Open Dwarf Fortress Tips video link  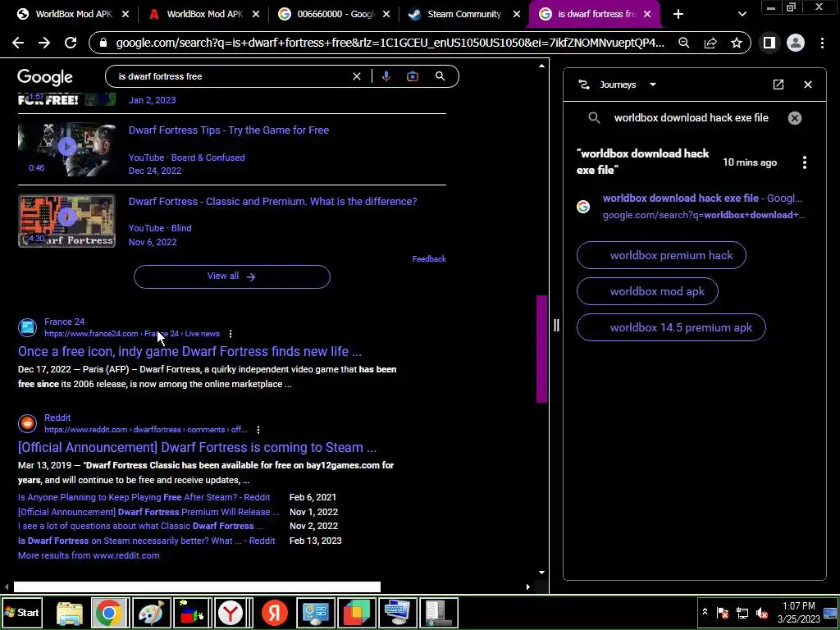tap(229, 130)
